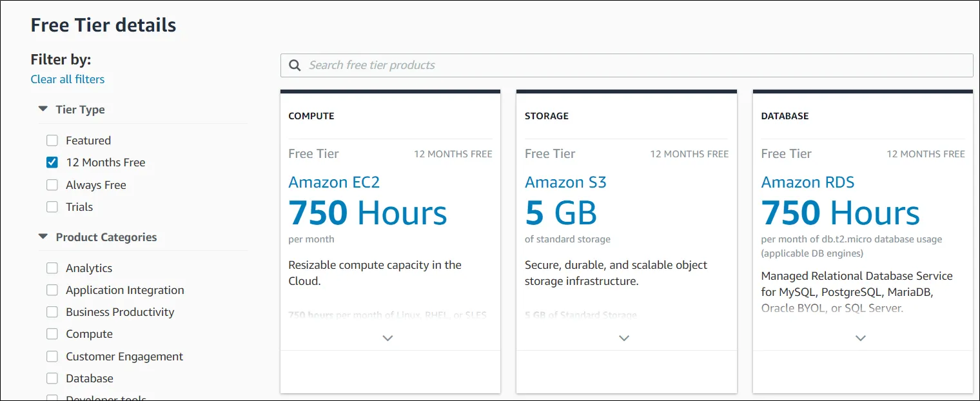The height and width of the screenshot is (401, 980).
Task: Click the Clear all filters link
Action: click(x=68, y=79)
